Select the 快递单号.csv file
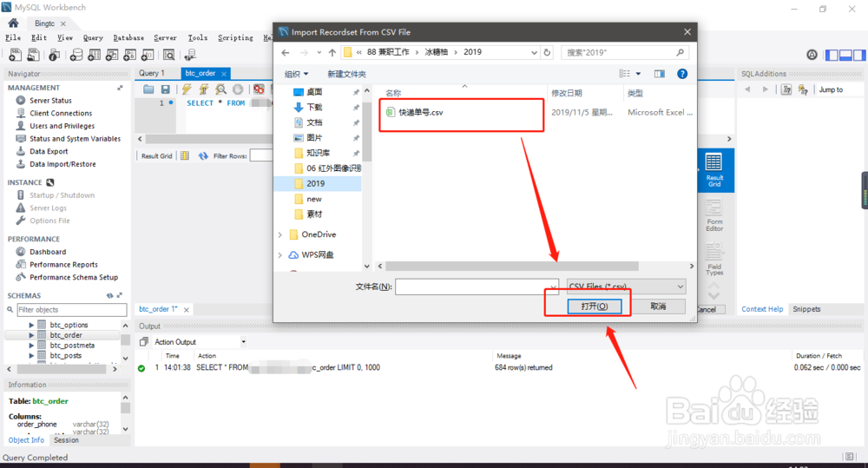This screenshot has height=468, width=868. 421,112
